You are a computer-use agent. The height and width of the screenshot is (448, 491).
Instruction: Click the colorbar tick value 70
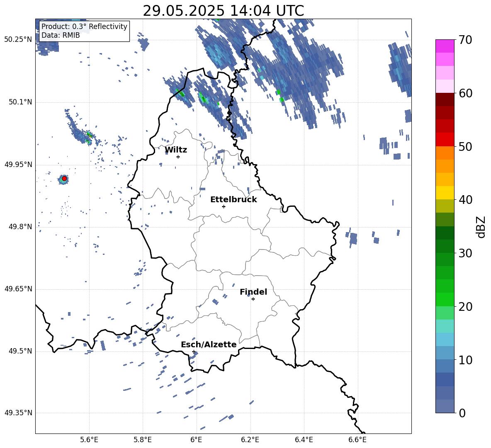[465, 40]
